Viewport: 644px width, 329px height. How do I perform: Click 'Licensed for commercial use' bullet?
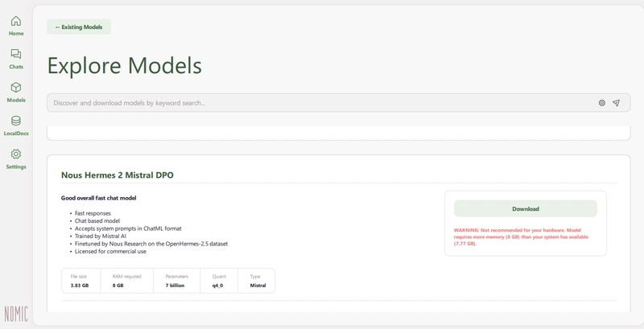click(x=110, y=252)
